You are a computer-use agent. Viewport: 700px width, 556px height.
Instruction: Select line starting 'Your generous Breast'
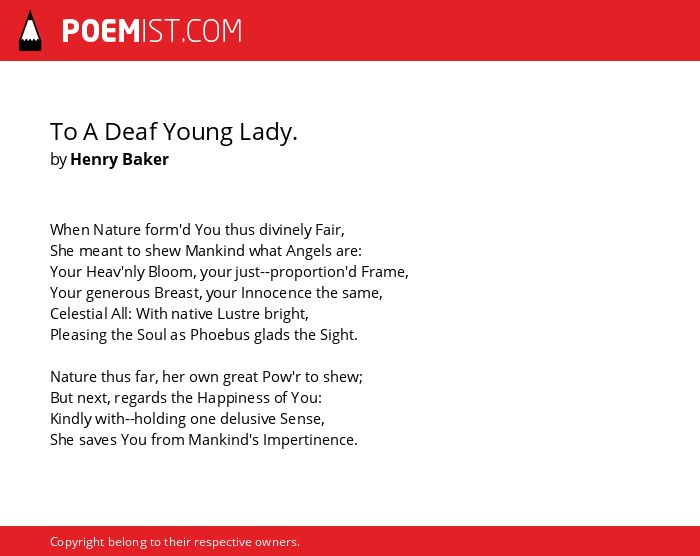(x=216, y=293)
